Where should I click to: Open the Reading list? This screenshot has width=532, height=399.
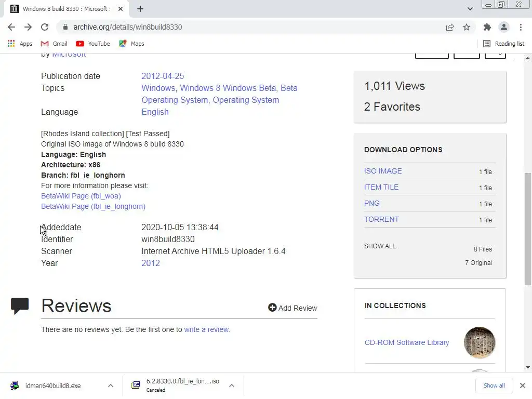point(503,44)
